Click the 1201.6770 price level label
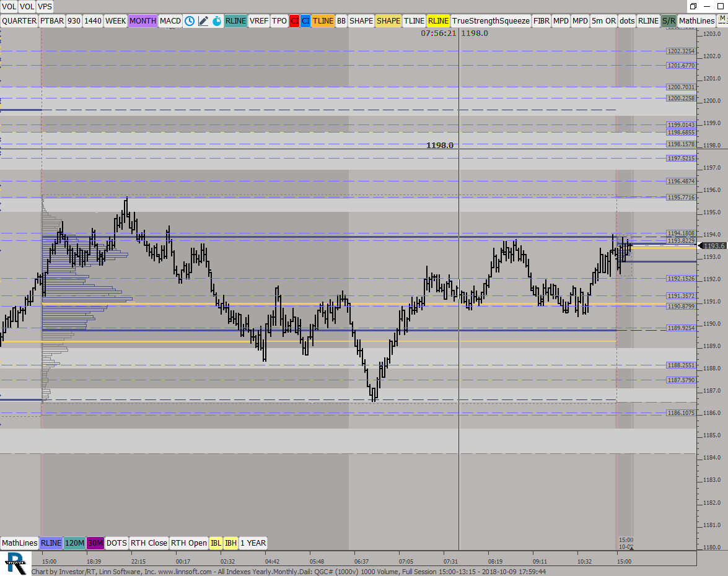The width and height of the screenshot is (728, 576). click(x=681, y=66)
